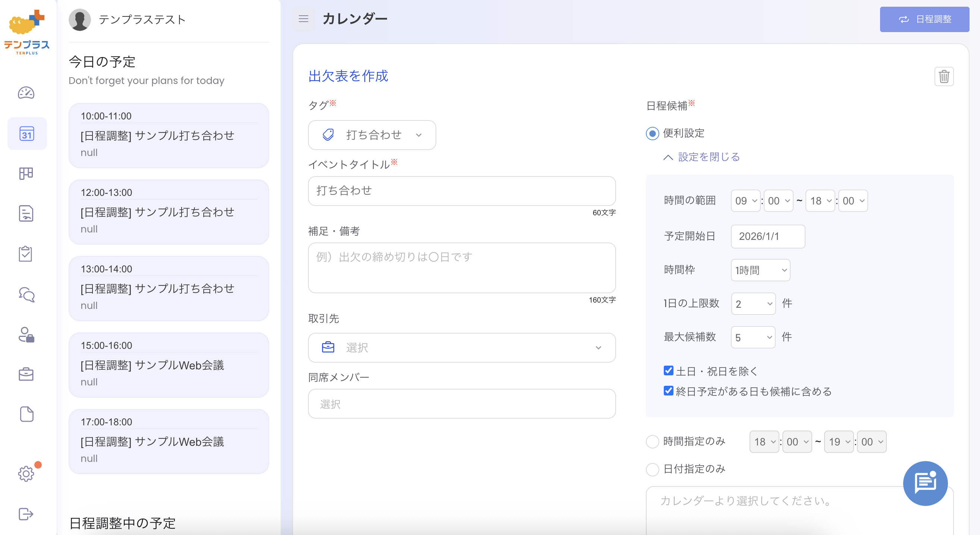Open the dashboard from the sidebar
The width and height of the screenshot is (980, 535).
[x=26, y=93]
